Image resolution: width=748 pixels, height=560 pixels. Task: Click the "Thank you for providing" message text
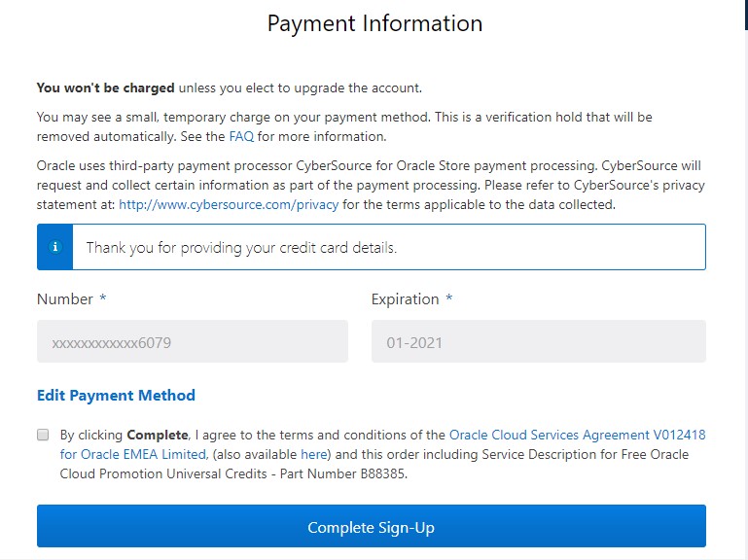pos(241,248)
